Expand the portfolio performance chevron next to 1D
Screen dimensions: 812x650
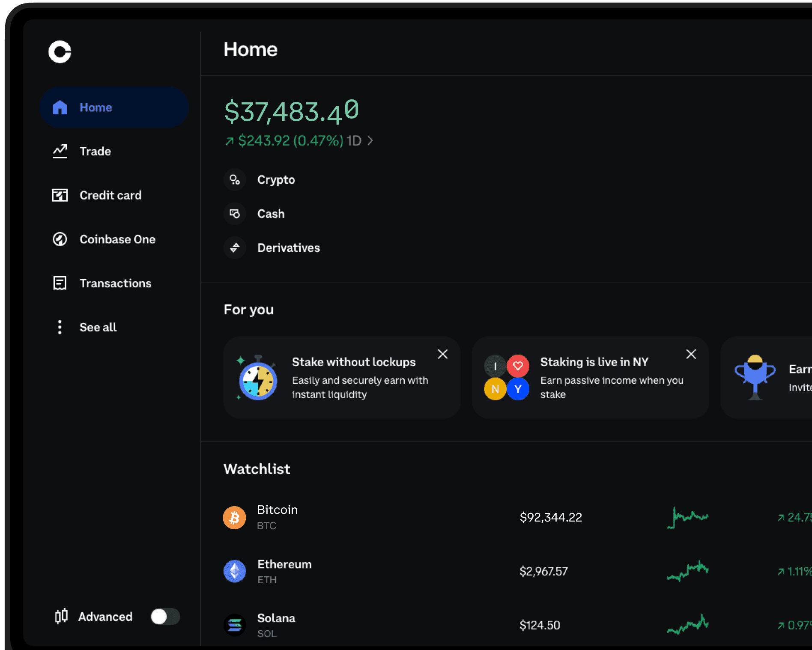[371, 140]
